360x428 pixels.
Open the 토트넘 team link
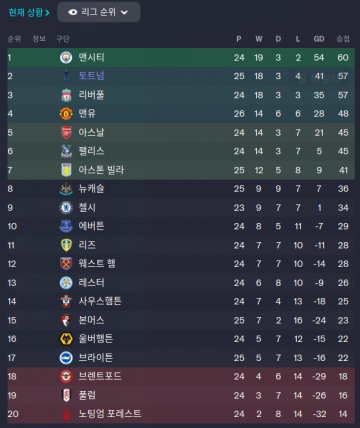click(x=91, y=76)
